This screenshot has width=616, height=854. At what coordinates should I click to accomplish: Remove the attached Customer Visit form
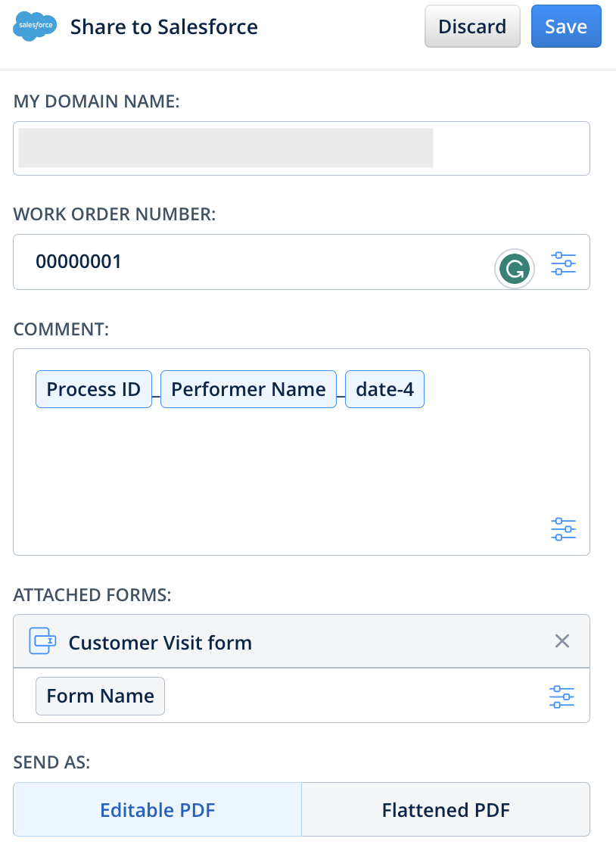562,641
